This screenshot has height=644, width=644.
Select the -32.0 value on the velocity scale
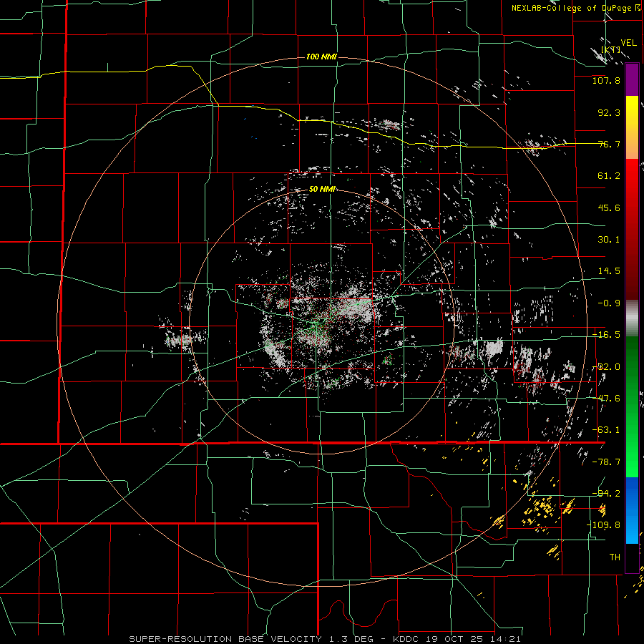click(x=606, y=367)
